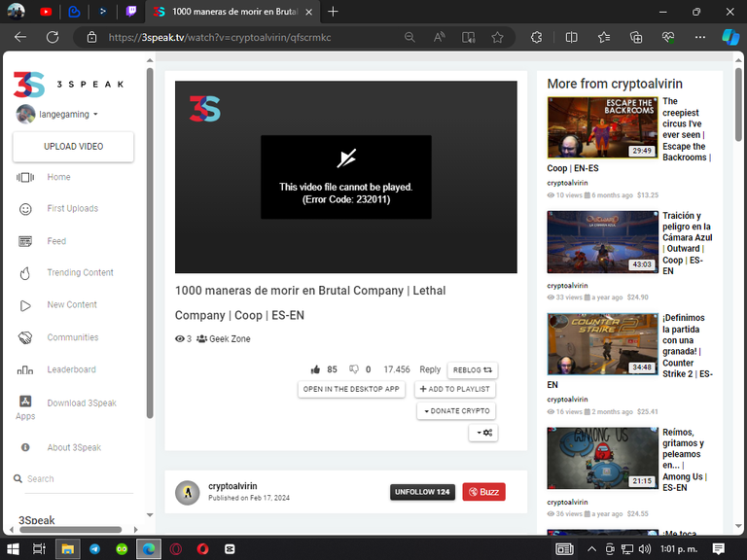Click Add to Playlist button
747x560 pixels.
(x=455, y=389)
